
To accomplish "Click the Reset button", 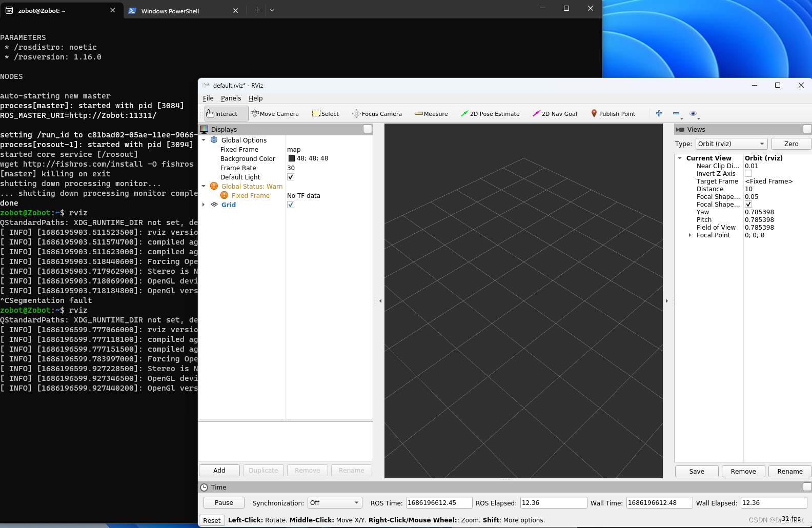I will pyautogui.click(x=212, y=520).
